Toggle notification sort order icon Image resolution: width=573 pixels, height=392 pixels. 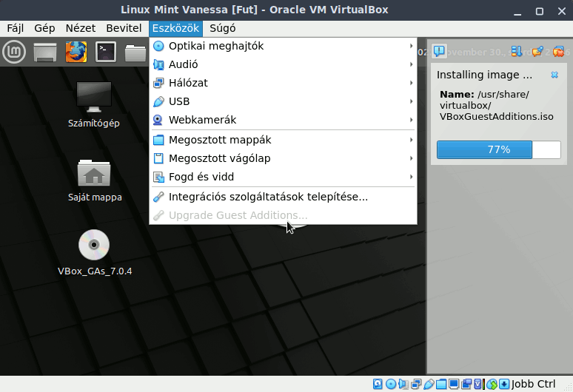[516, 52]
